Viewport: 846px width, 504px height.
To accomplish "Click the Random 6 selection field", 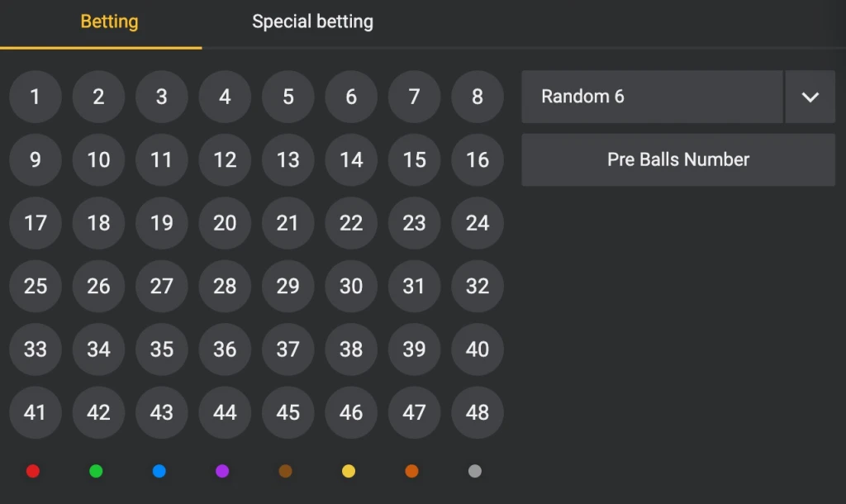I will [652, 97].
